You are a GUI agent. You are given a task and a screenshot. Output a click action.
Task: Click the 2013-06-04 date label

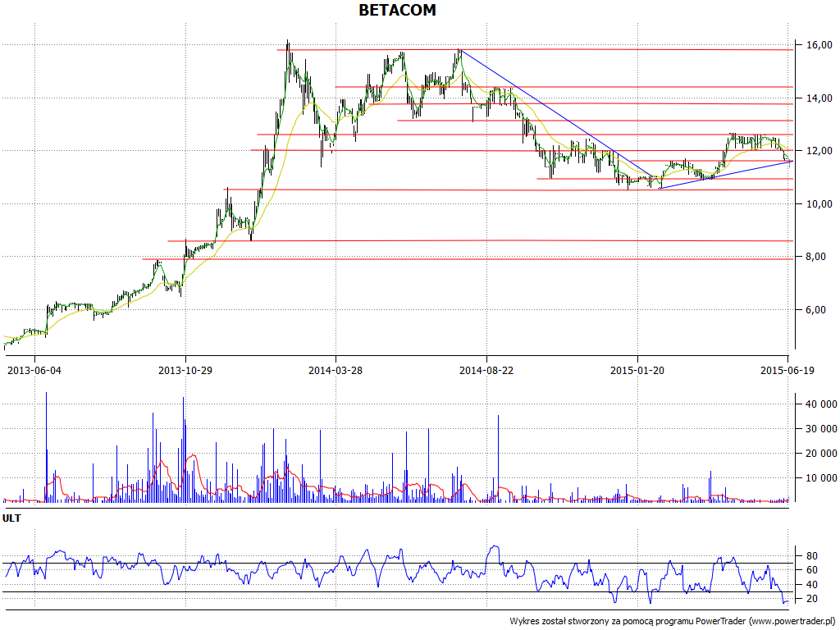click(x=34, y=370)
